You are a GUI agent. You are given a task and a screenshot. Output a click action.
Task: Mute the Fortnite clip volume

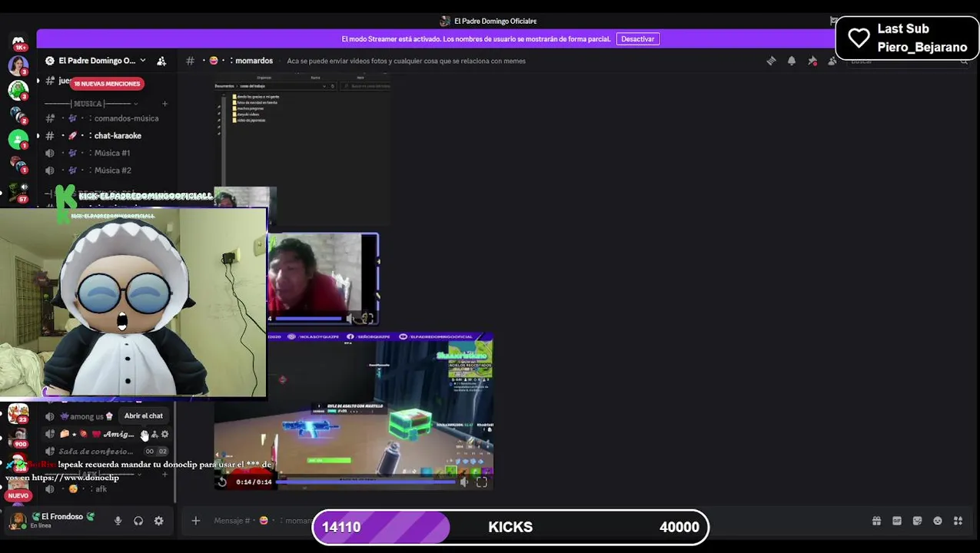coord(464,482)
